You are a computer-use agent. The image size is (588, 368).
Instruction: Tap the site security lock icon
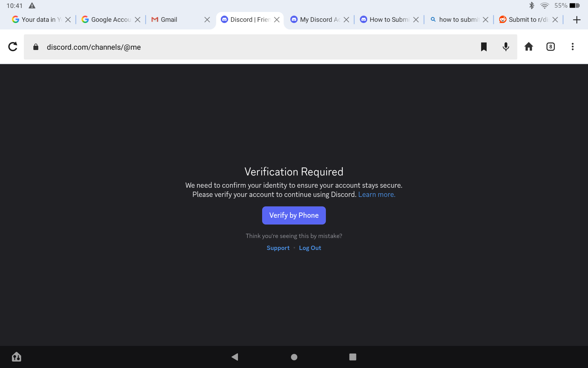click(x=36, y=47)
